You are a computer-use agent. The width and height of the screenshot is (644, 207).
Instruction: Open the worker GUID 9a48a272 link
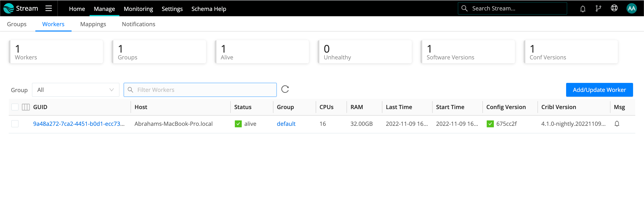click(x=79, y=124)
